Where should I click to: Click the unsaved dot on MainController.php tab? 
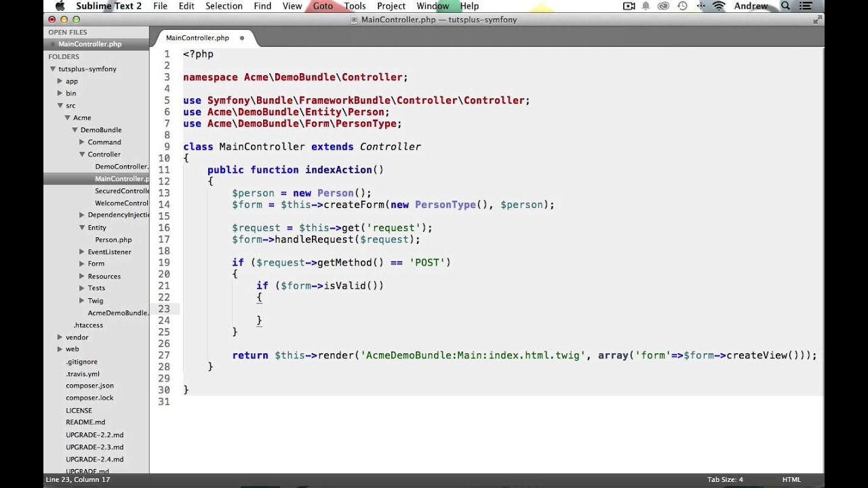pyautogui.click(x=242, y=38)
